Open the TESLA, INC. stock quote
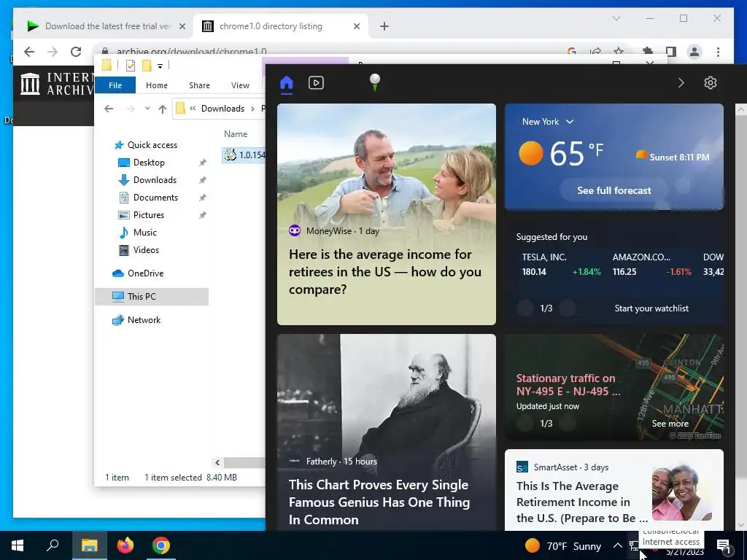Screen dimensions: 747x560 (561, 264)
